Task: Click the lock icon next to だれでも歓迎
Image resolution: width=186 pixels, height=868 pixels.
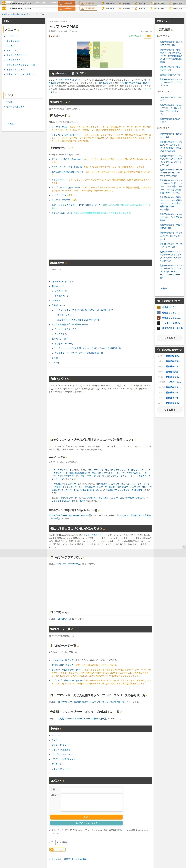Action: pyautogui.click(x=130, y=36)
